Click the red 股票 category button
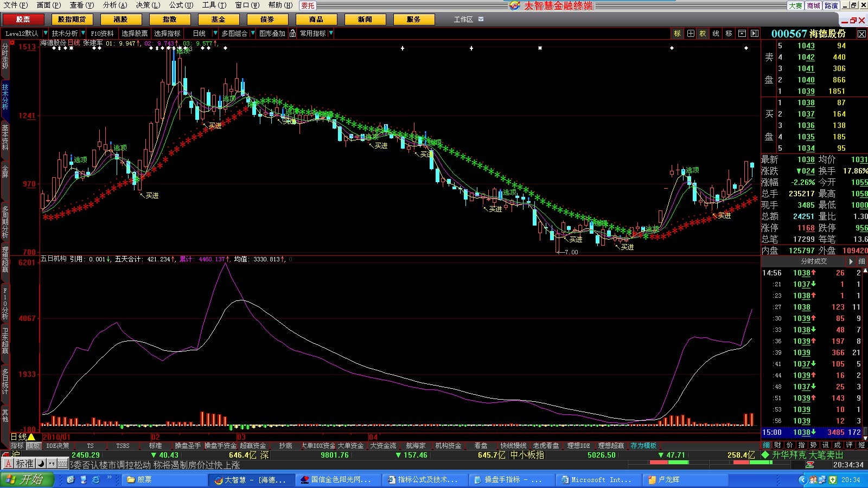Screen dimensions: 868x488 23,20
